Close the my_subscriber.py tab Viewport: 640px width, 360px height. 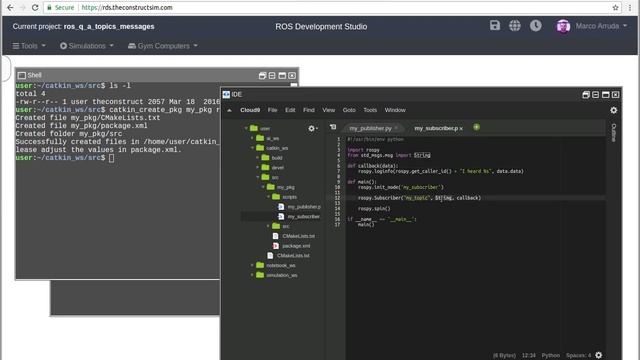tap(461, 129)
